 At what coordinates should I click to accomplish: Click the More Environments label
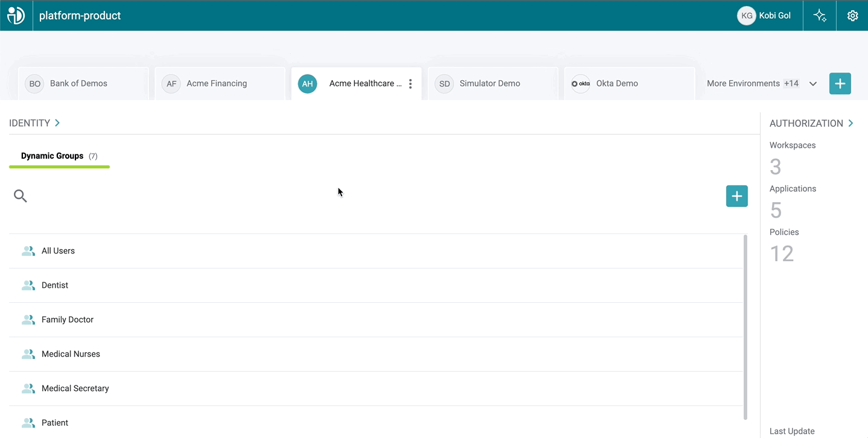743,84
